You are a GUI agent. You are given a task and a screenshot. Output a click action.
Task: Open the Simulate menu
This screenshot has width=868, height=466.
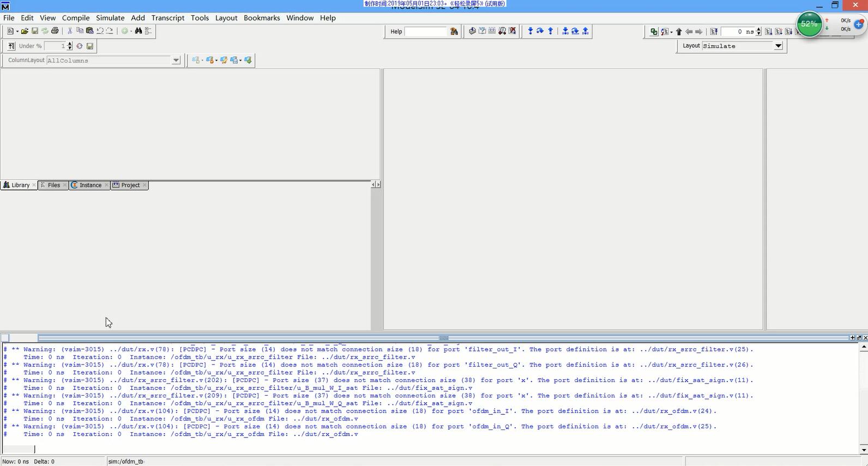[x=110, y=17]
